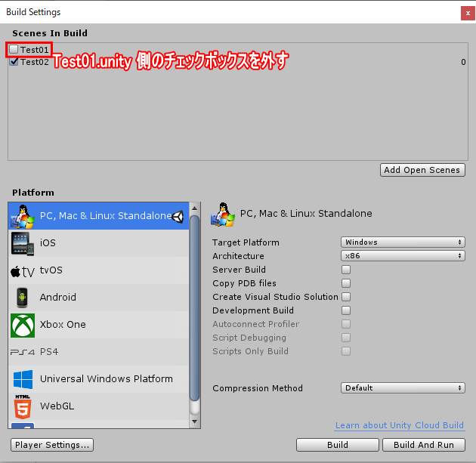Enable the Development Build checkbox
Screen dimensions: 476x463
346,310
